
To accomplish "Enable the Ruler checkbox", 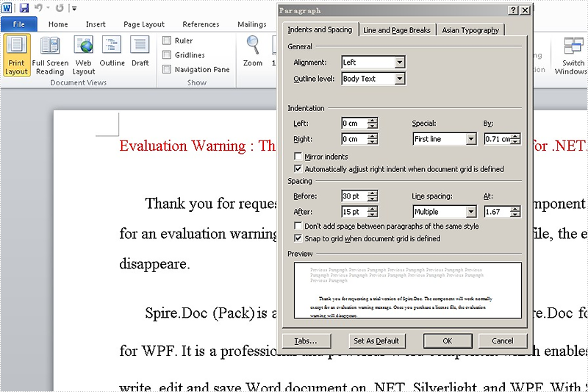I will pos(167,40).
